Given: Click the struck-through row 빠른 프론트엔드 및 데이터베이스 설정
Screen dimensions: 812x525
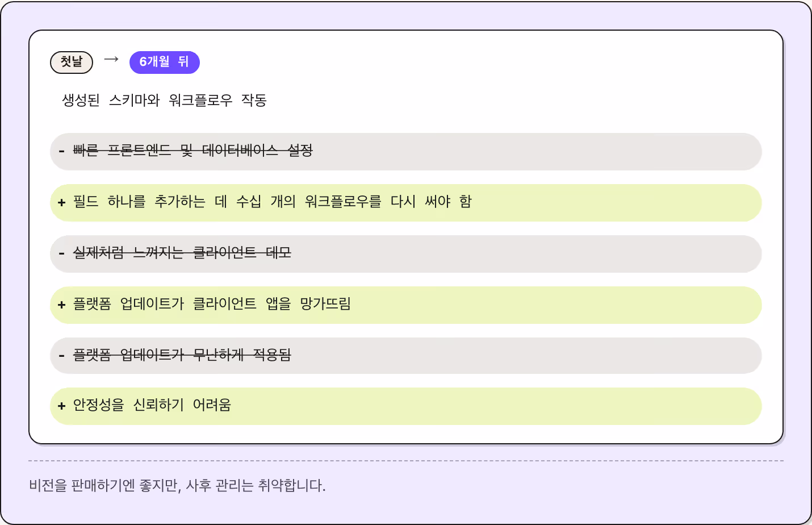Looking at the screenshot, I should coord(405,152).
